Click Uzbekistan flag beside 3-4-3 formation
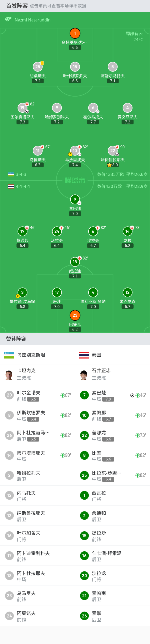The height and width of the screenshot is (644, 150). 11,175
